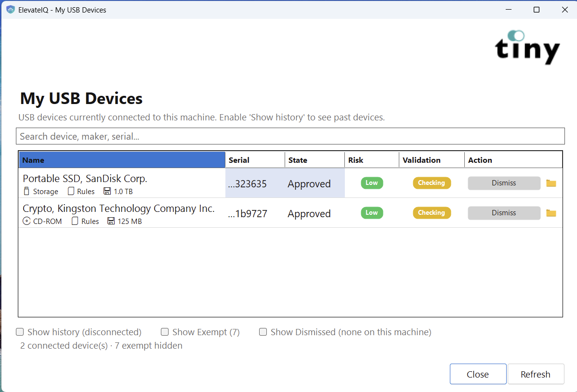Click Low risk badge for Crypto device
This screenshot has width=577, height=392.
372,213
